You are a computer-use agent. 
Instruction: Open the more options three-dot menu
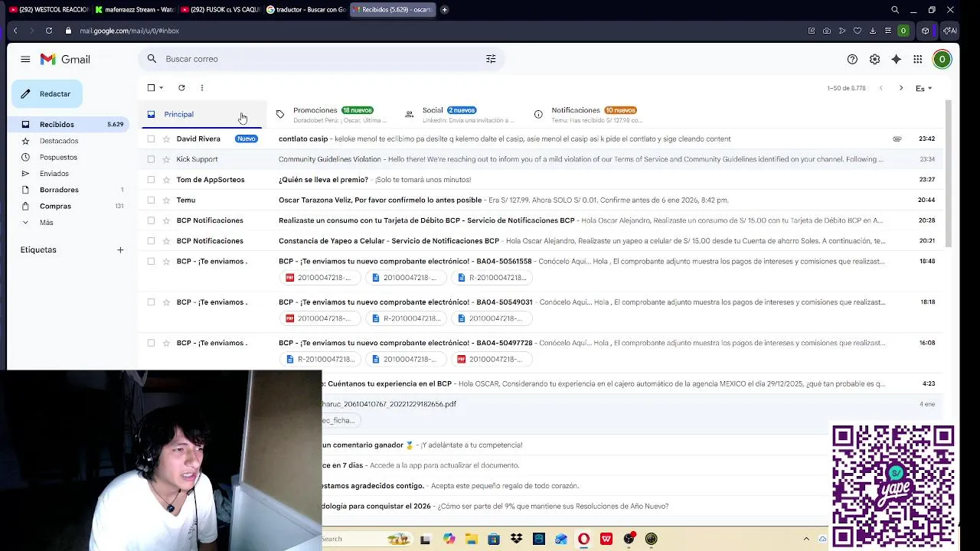pyautogui.click(x=202, y=88)
